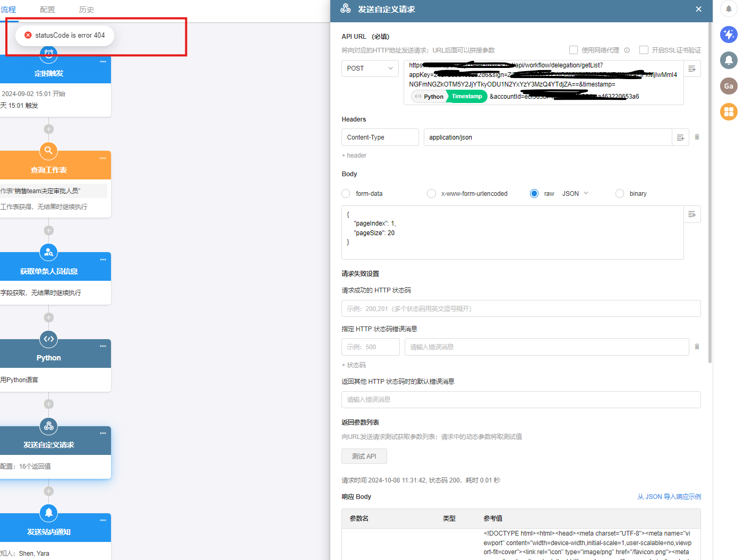Click the 类型 column header
This screenshot has height=560, width=744.
449,519
